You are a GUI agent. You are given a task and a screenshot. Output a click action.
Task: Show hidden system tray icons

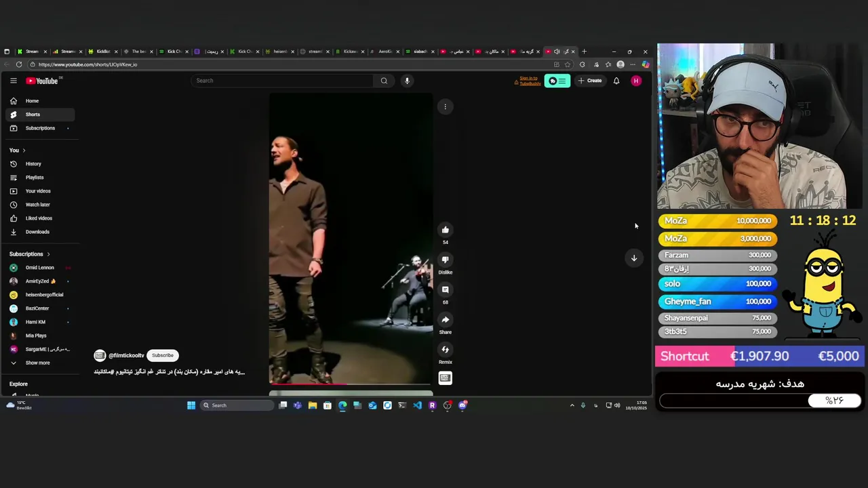click(572, 405)
